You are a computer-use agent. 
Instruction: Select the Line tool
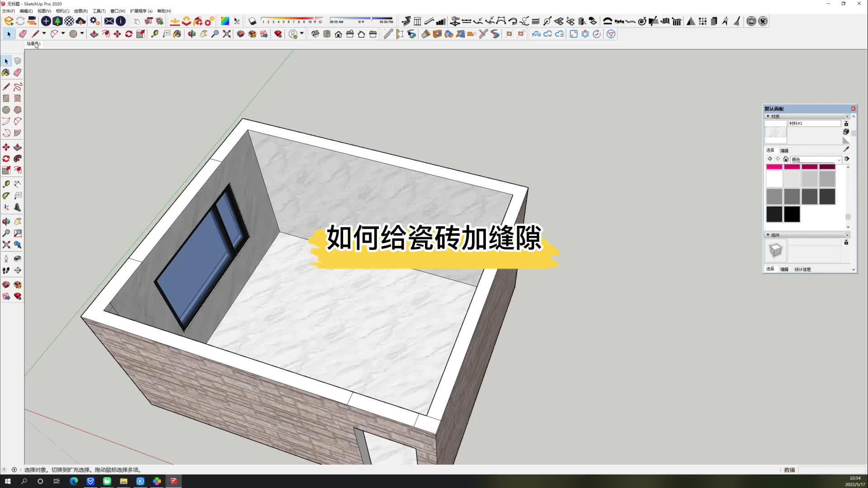pyautogui.click(x=6, y=87)
